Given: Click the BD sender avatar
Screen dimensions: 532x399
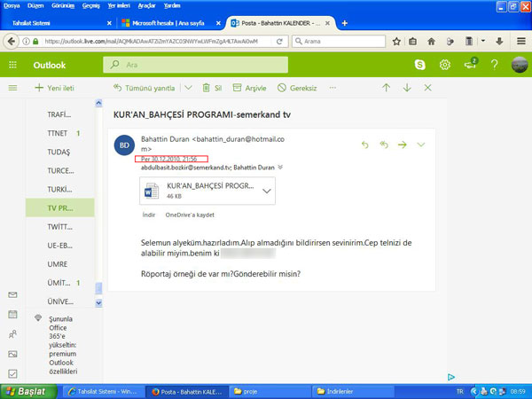Looking at the screenshot, I should [124, 145].
